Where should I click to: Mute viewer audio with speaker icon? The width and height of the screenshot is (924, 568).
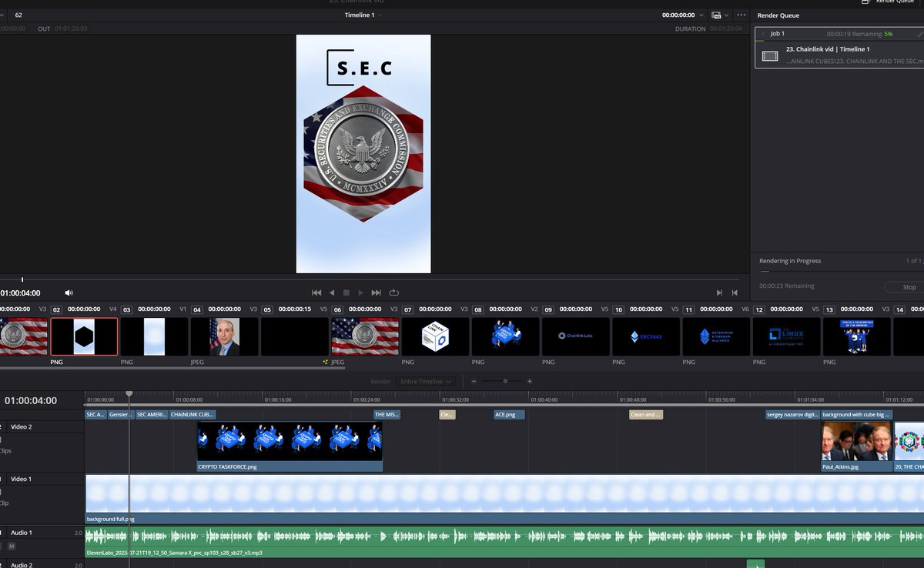tap(69, 292)
